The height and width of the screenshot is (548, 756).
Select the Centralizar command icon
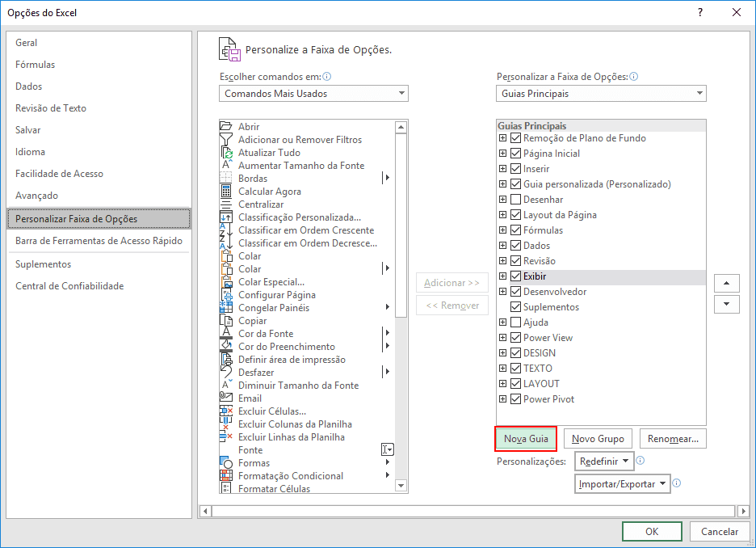229,204
